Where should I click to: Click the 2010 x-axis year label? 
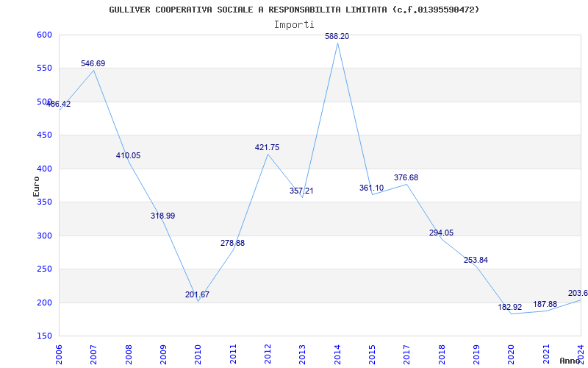(198, 354)
